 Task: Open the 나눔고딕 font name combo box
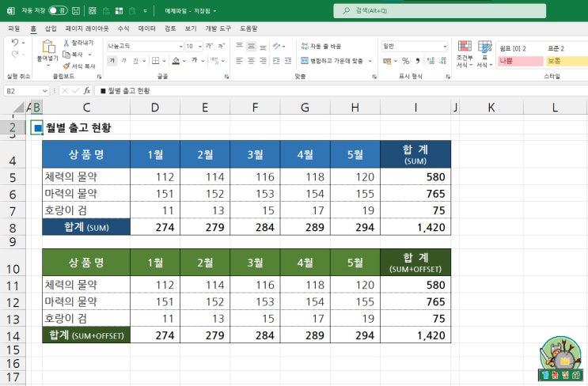pyautogui.click(x=145, y=46)
